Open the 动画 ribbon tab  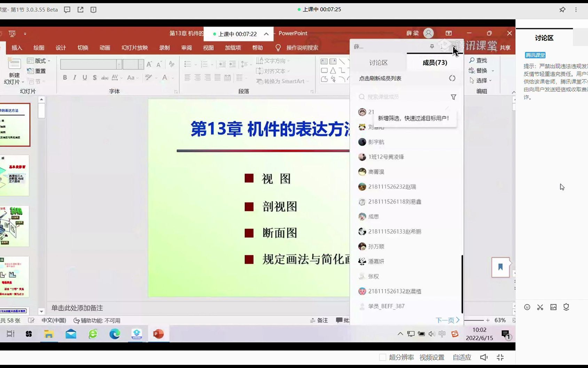[104, 48]
